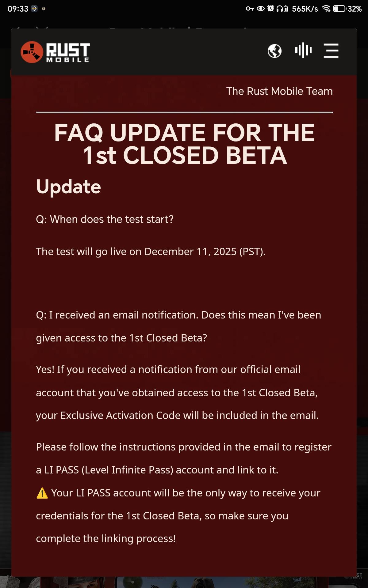Tap the Rust Mobile logo
368x588 pixels.
55,52
